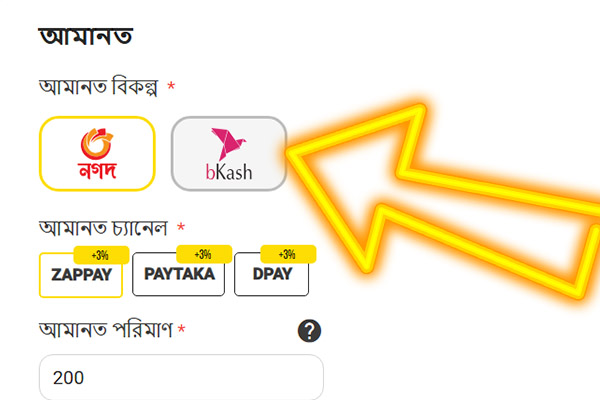Click the আমানত বিকল্প label

(x=98, y=87)
